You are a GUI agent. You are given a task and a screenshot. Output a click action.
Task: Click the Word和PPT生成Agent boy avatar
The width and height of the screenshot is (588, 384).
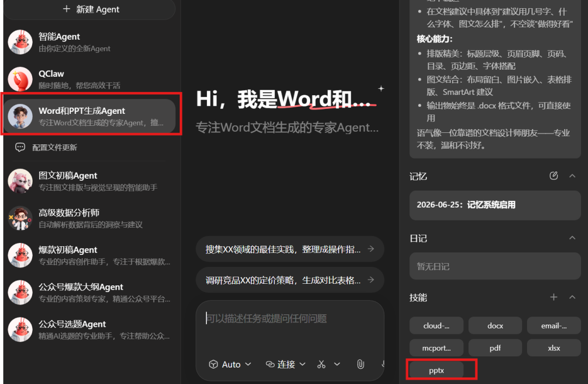(x=20, y=116)
